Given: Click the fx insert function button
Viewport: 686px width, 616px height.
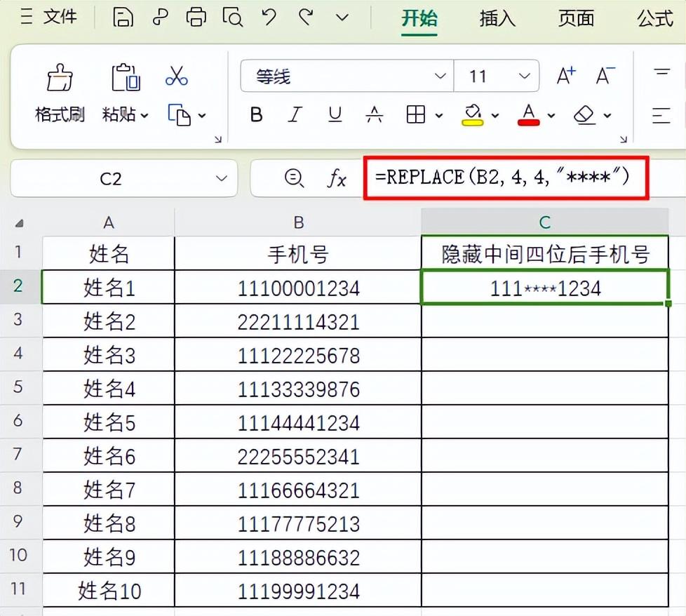Looking at the screenshot, I should pos(337,178).
